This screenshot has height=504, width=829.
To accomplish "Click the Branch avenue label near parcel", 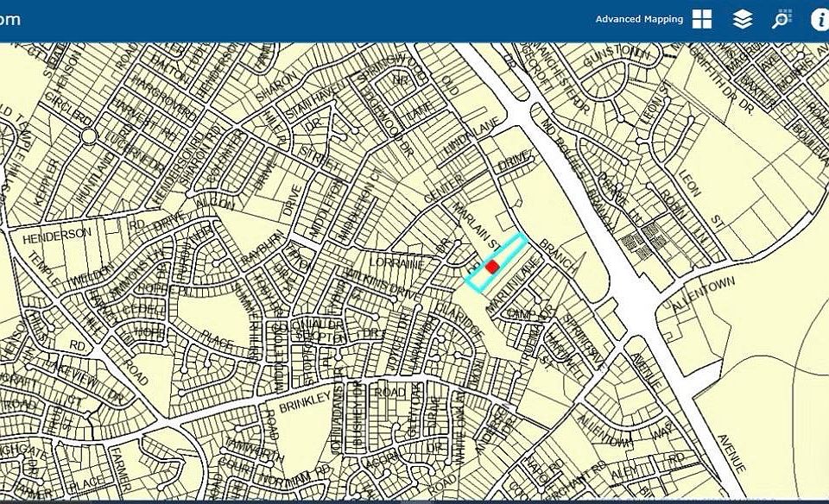I will (560, 255).
